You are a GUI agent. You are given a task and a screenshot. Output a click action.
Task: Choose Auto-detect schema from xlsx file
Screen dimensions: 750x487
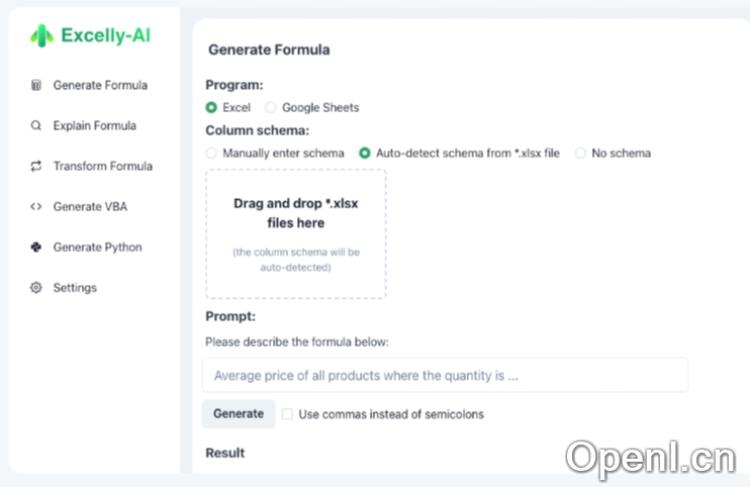coord(365,154)
